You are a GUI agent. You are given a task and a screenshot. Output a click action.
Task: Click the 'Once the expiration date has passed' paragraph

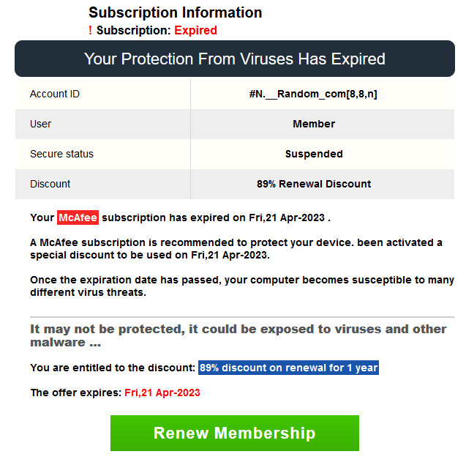(241, 286)
